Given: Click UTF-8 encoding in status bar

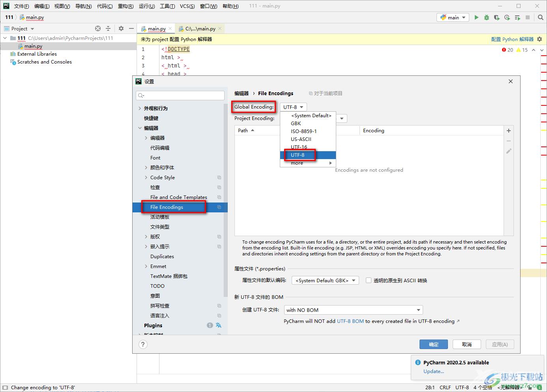Looking at the screenshot, I should tap(462, 387).
